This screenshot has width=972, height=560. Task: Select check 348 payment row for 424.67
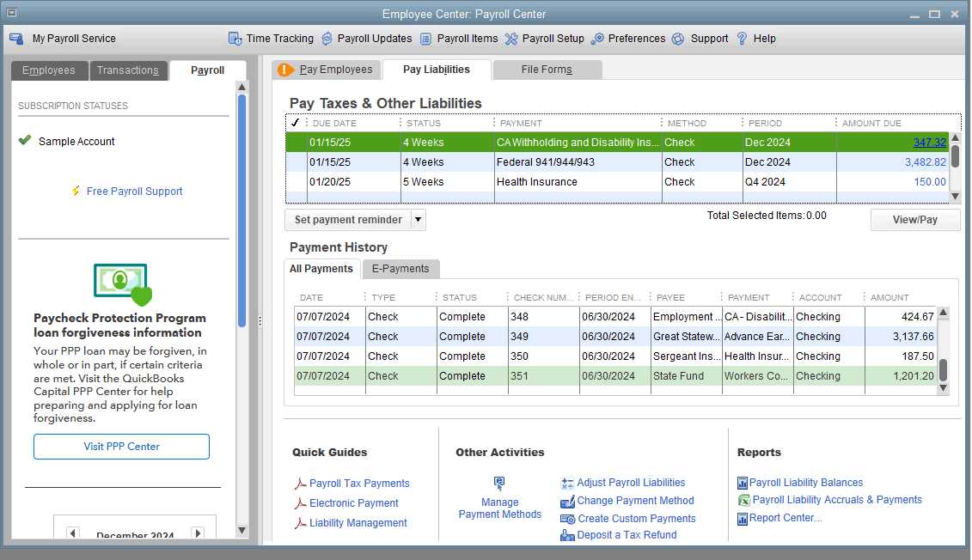[615, 317]
